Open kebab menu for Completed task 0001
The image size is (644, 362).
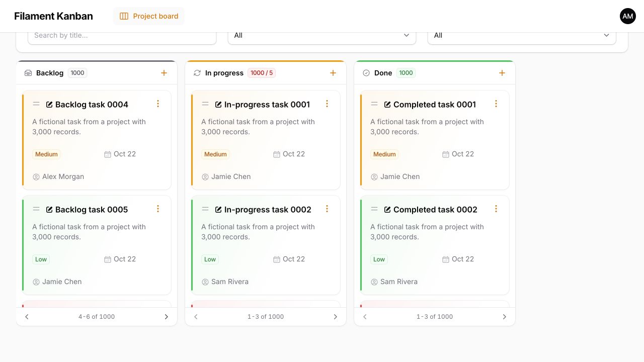click(496, 104)
